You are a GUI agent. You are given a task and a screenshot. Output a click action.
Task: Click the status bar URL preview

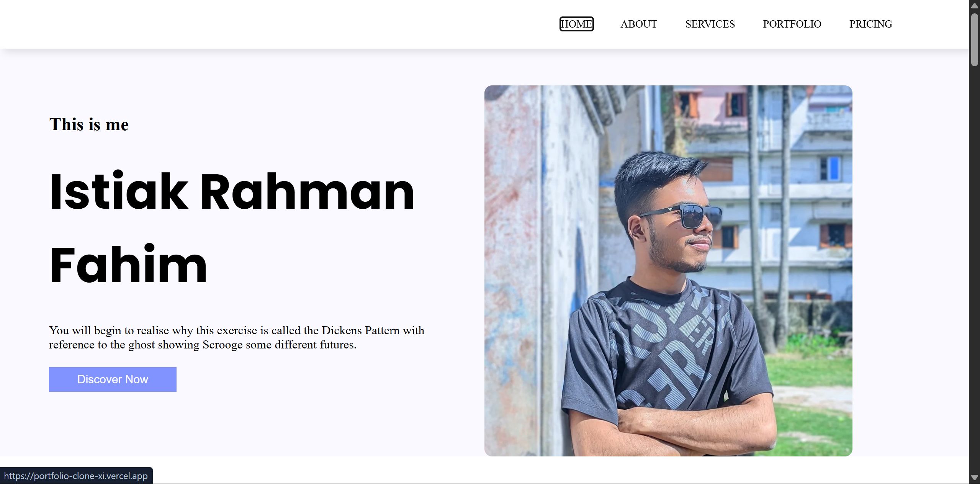click(76, 476)
